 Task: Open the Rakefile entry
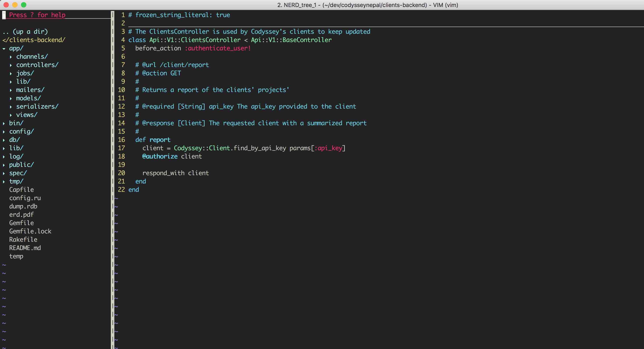23,240
